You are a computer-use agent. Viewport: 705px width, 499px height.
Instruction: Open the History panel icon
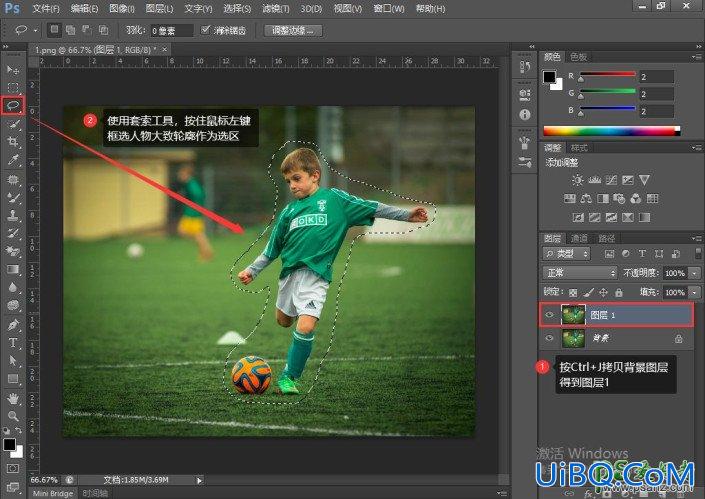(x=524, y=67)
